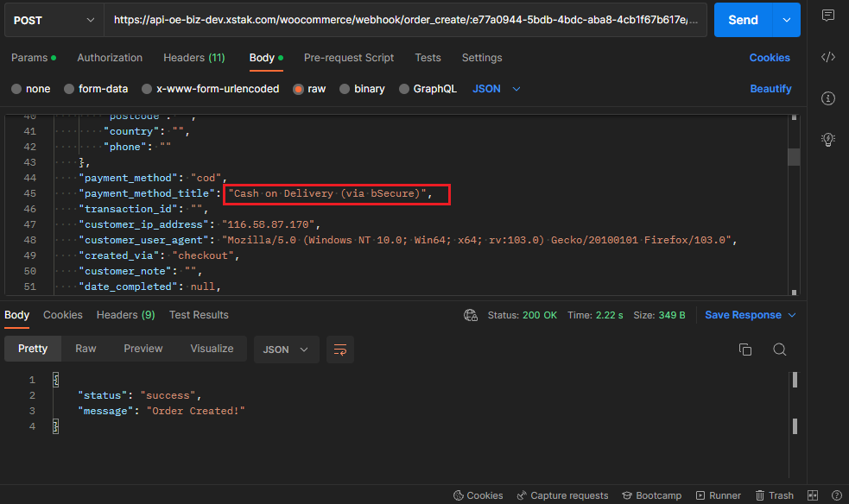Image resolution: width=849 pixels, height=504 pixels.
Task: Open the POST method dropdown
Action: click(x=52, y=20)
